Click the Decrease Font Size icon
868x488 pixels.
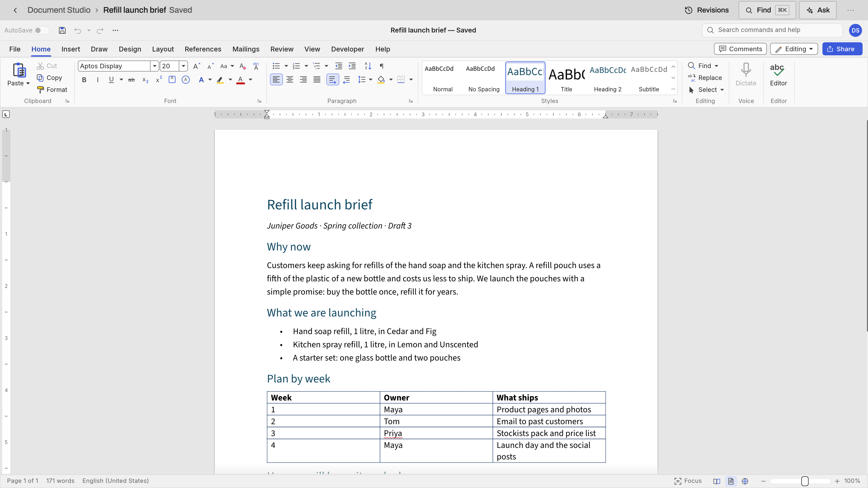click(x=210, y=66)
